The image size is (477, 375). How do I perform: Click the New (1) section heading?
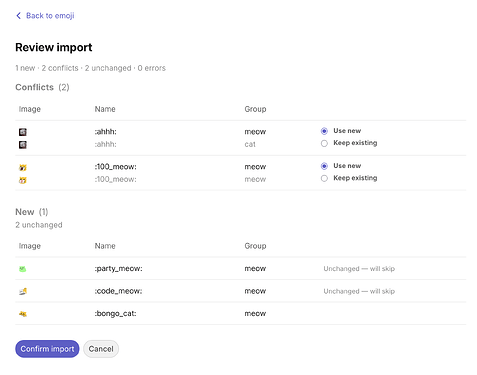(x=32, y=212)
